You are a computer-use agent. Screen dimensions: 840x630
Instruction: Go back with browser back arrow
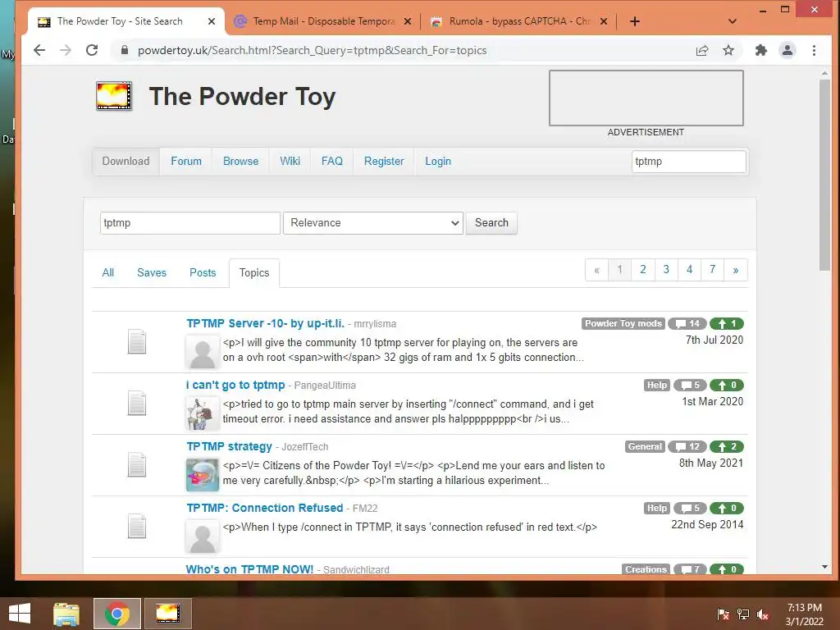click(x=39, y=50)
